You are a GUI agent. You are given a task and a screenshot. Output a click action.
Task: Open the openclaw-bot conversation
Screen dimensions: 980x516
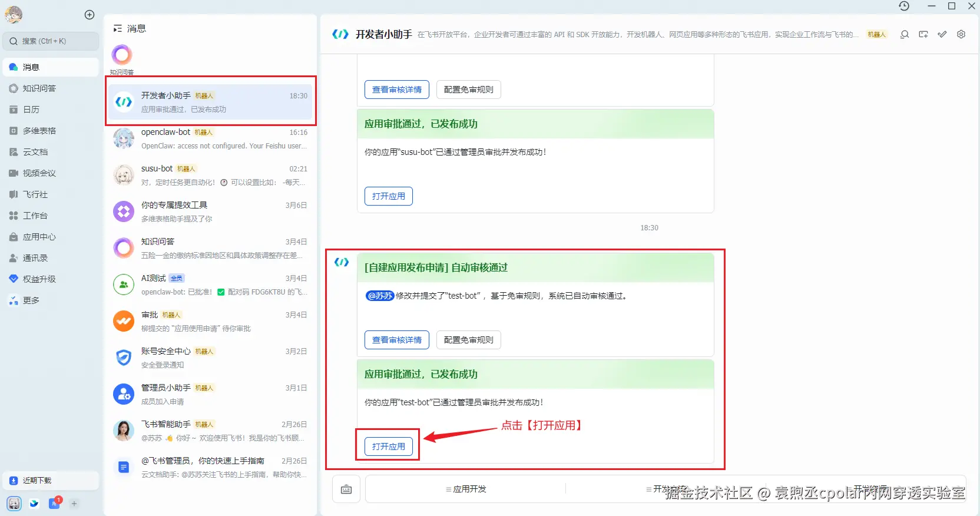(211, 138)
